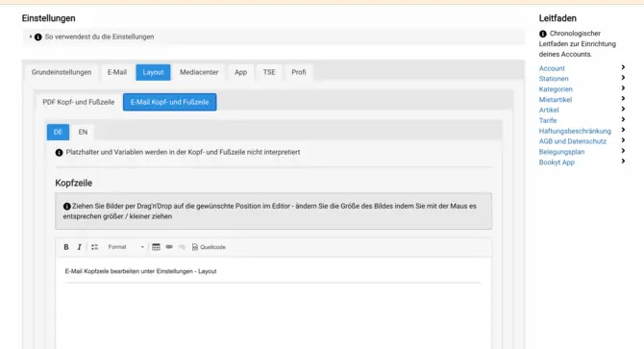Image resolution: width=644 pixels, height=349 pixels.
Task: Select the Layout tab
Action: point(153,72)
